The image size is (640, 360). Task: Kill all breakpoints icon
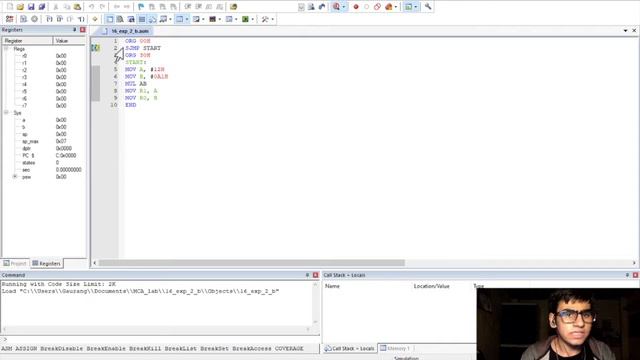tap(389, 7)
